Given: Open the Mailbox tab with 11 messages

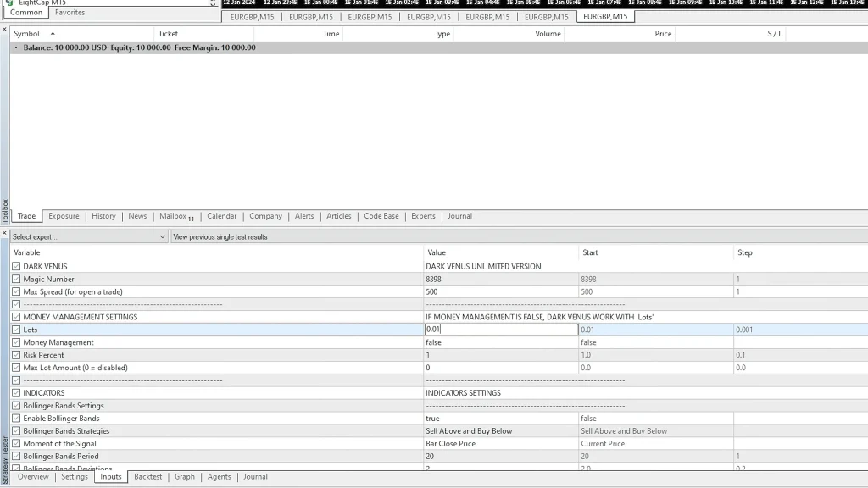Looking at the screenshot, I should 175,216.
